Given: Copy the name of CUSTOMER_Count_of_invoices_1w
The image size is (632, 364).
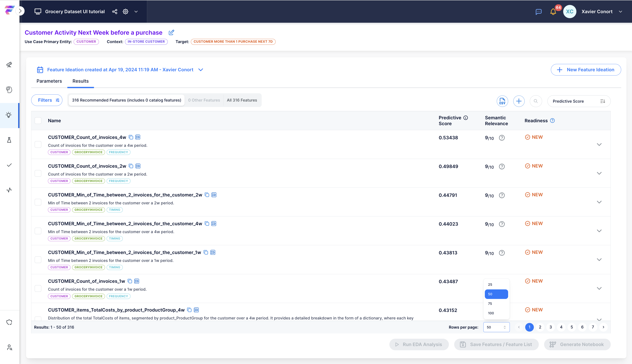Looking at the screenshot, I should [x=130, y=281].
